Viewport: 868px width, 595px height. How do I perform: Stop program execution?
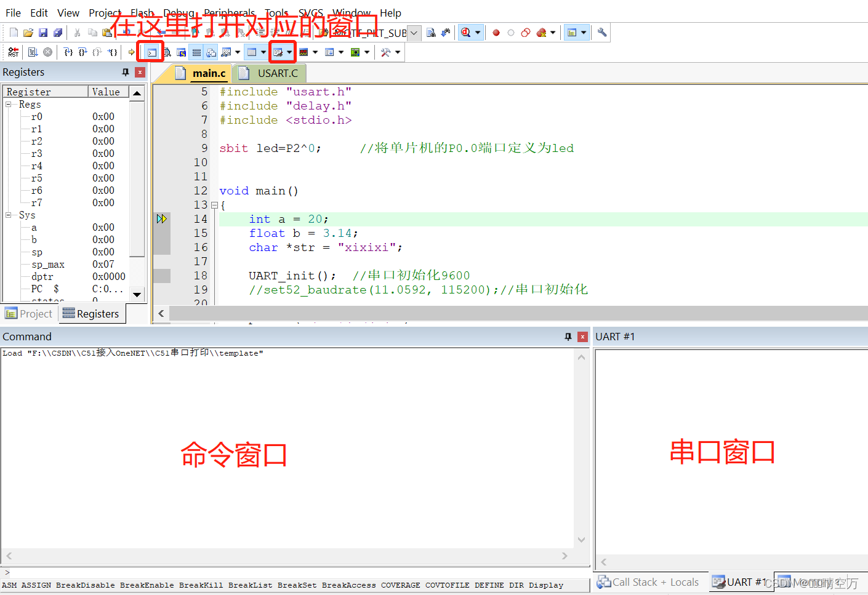pyautogui.click(x=47, y=52)
